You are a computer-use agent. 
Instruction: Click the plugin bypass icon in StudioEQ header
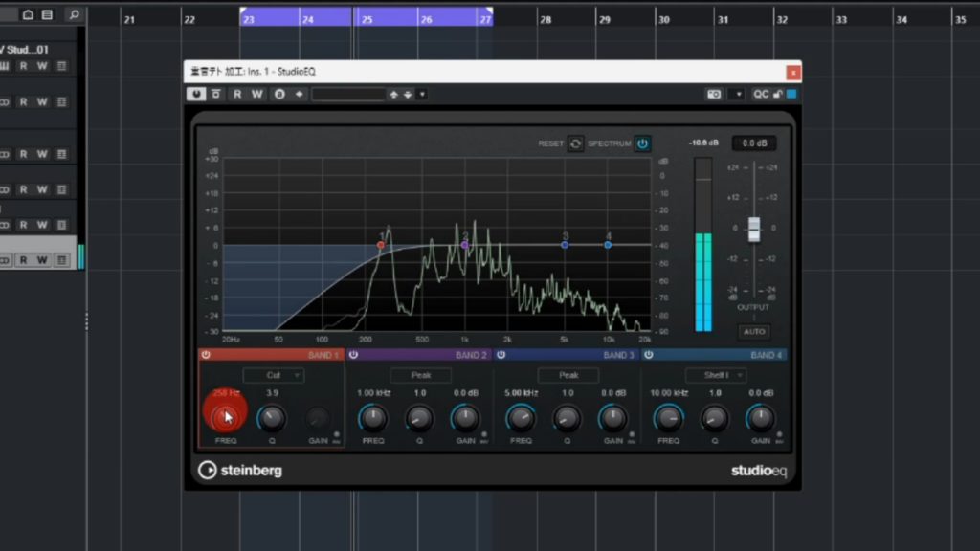(216, 94)
